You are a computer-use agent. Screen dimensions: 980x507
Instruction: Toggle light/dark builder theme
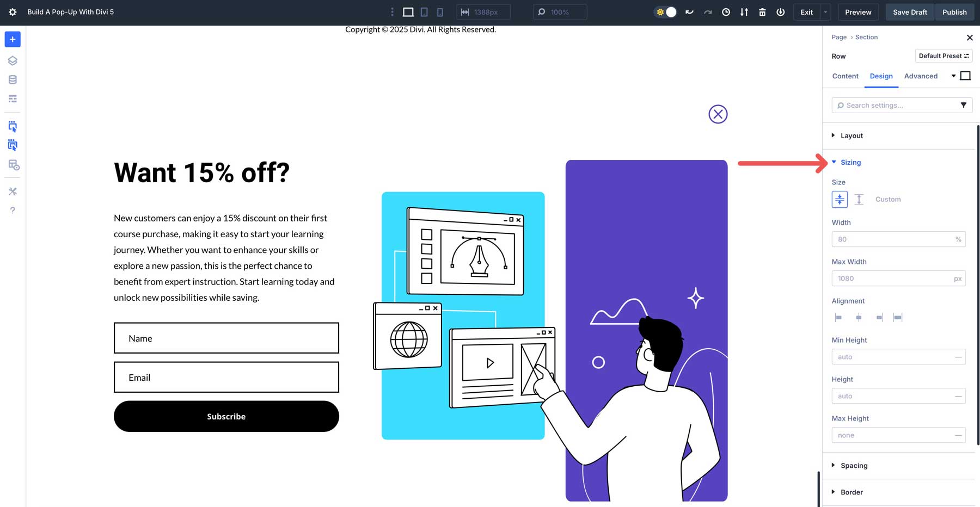(x=665, y=11)
